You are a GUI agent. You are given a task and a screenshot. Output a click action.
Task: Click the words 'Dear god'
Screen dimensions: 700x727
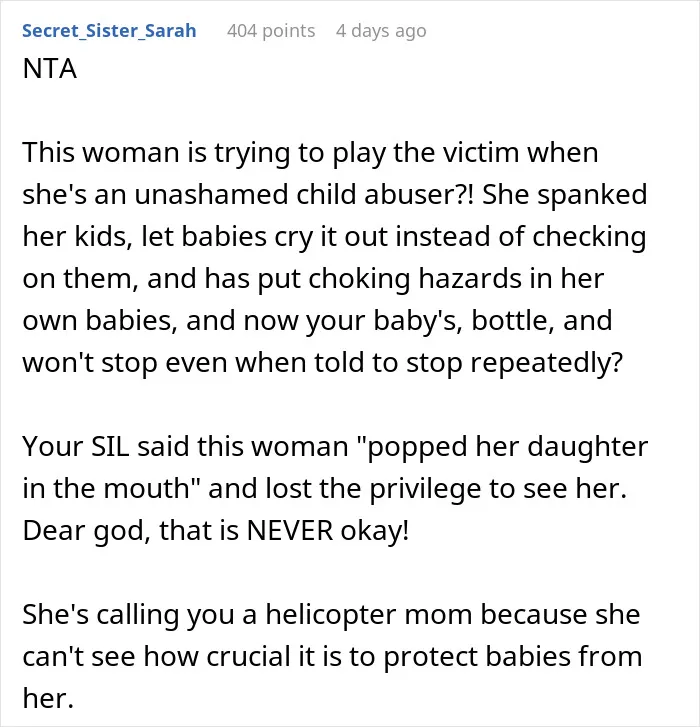click(86, 531)
